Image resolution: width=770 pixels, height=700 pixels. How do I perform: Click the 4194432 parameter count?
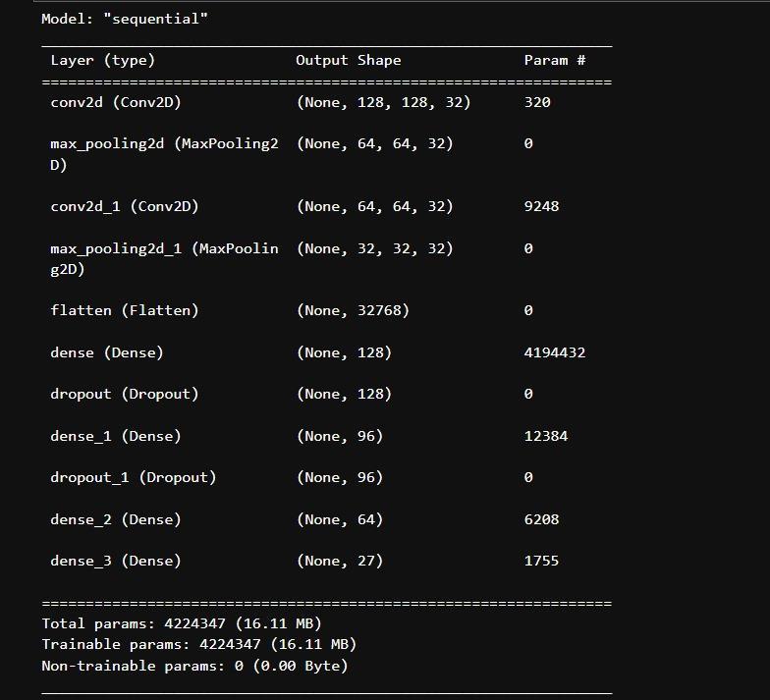click(554, 352)
